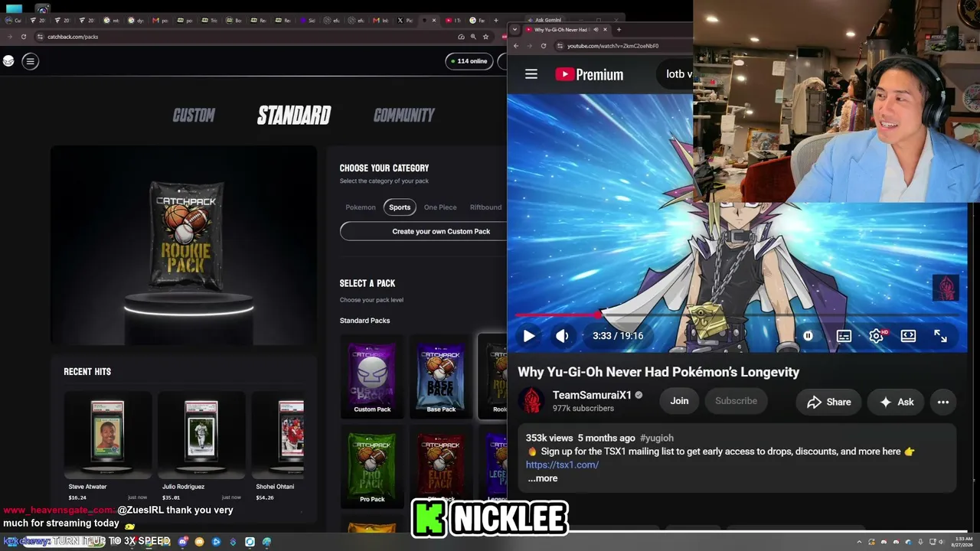Ask about the video with Ask button
The image size is (980, 551).
point(897,402)
